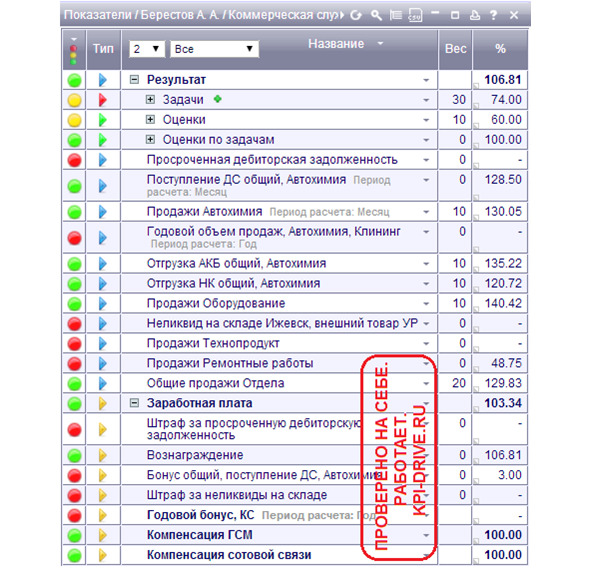Expand the Задачи subtree

150,100
